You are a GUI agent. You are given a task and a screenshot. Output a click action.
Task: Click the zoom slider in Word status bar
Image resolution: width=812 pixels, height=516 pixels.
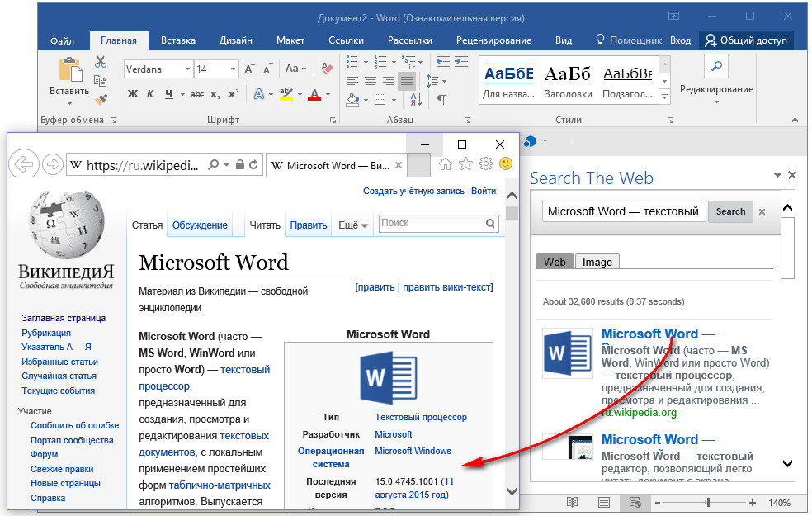(x=708, y=503)
